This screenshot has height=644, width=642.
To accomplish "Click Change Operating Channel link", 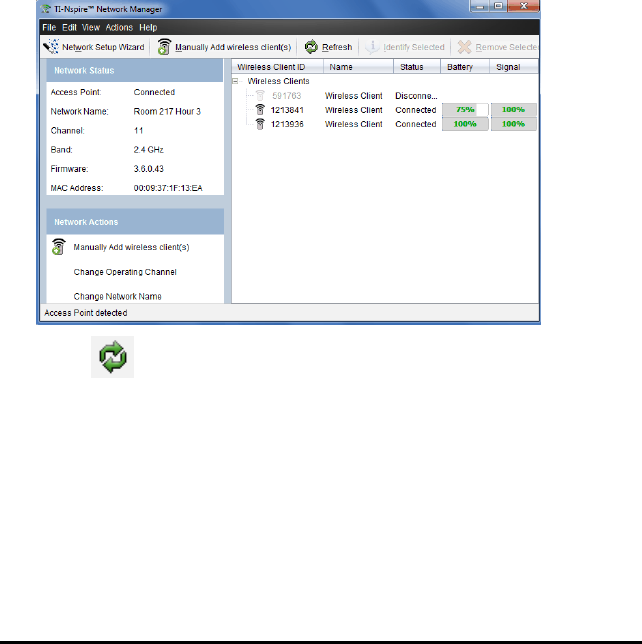I will click(x=125, y=272).
